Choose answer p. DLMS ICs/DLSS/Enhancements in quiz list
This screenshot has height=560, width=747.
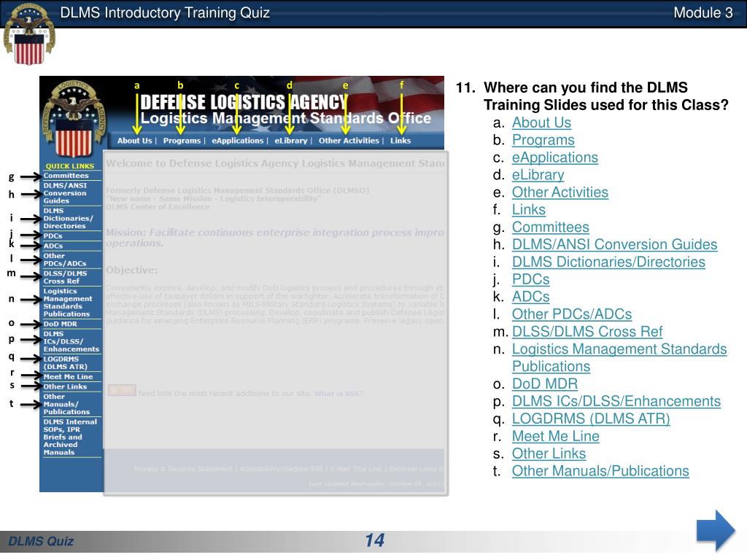616,402
